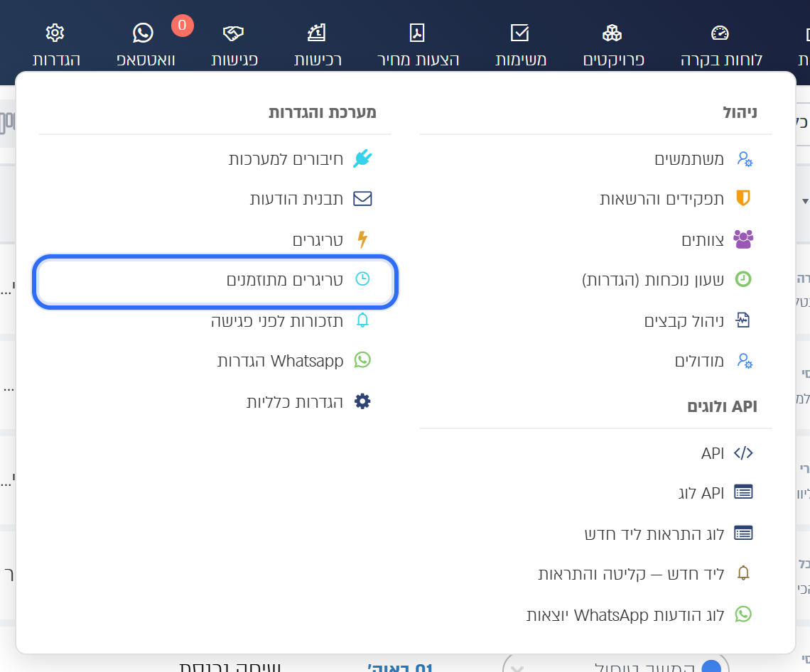
Task: Open the פגישות handshake icon
Action: [233, 33]
